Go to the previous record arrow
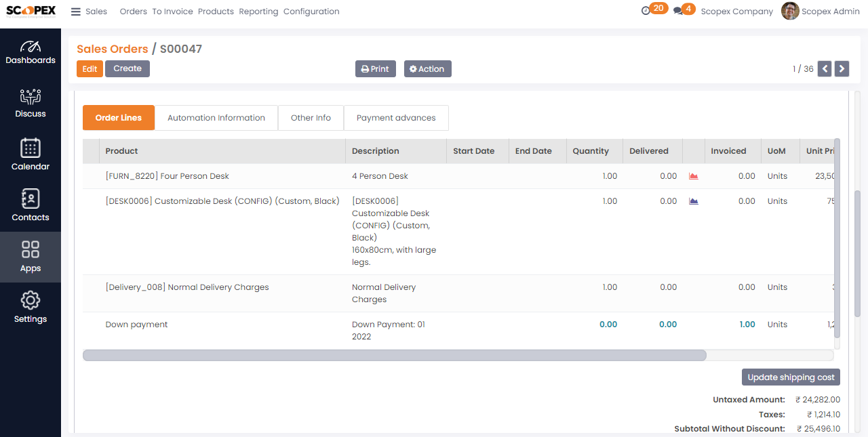Image resolution: width=868 pixels, height=437 pixels. (x=825, y=68)
